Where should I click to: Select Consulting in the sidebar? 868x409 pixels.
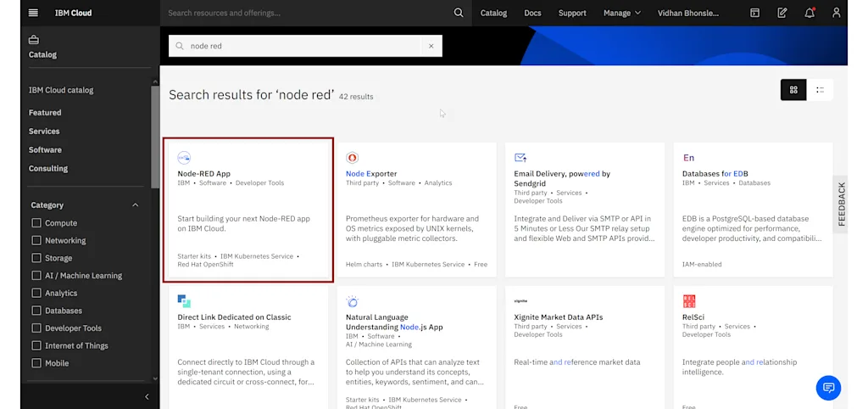coord(48,169)
